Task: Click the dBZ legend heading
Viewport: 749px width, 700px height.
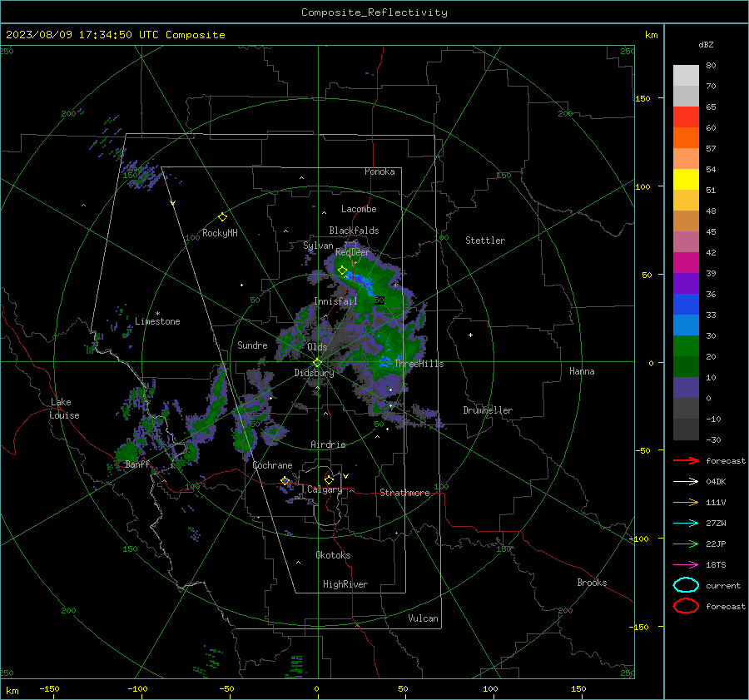Action: (x=706, y=44)
